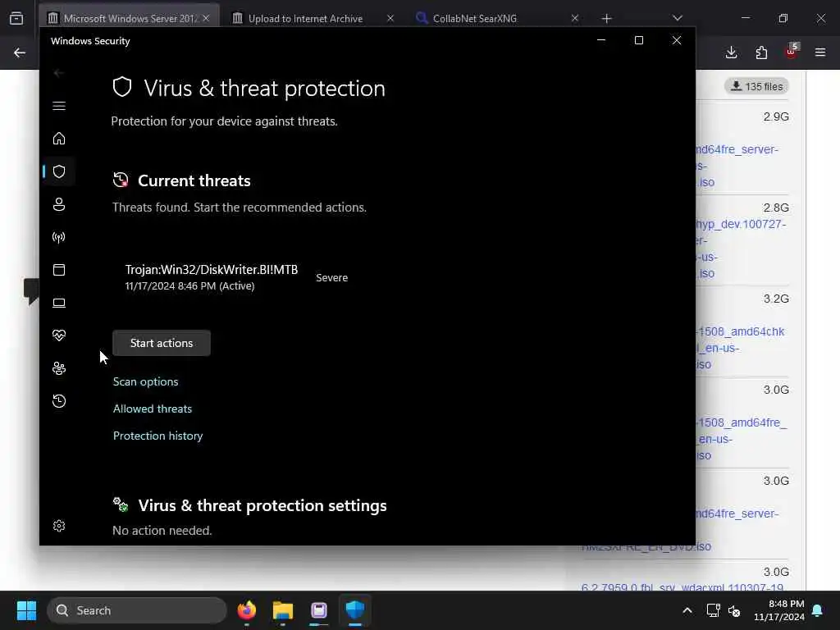This screenshot has height=630, width=840.
Task: Click the network icon in system tray
Action: (x=713, y=610)
